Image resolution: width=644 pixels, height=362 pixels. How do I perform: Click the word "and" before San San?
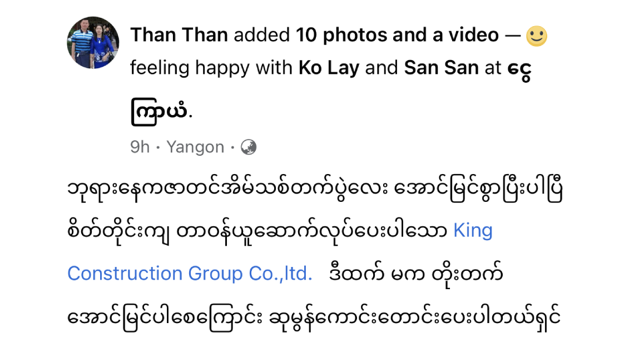point(382,68)
